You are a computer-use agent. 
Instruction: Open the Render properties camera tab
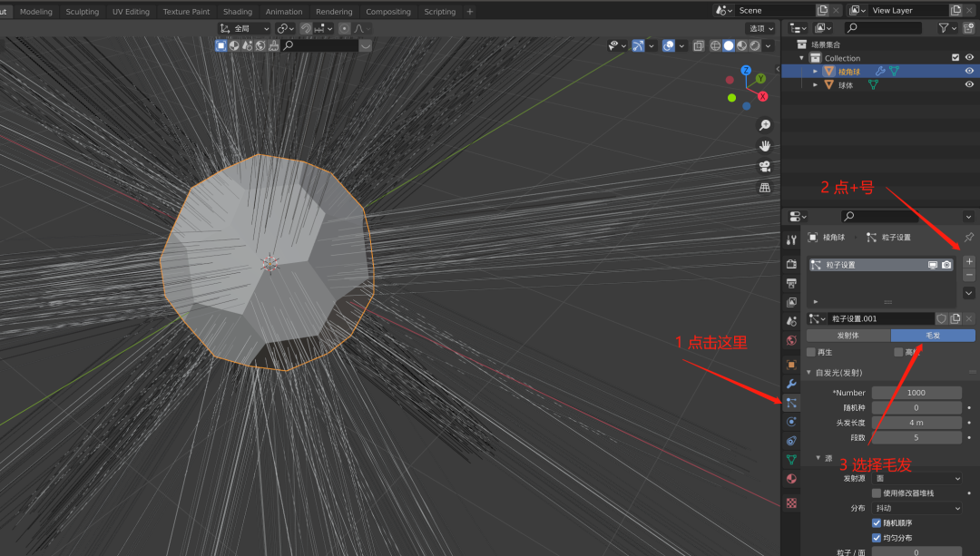point(791,264)
